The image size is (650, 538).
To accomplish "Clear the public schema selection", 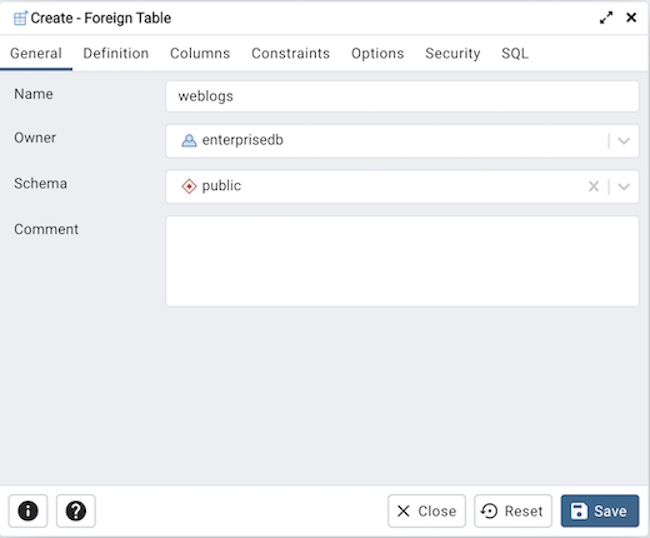I will pyautogui.click(x=593, y=186).
